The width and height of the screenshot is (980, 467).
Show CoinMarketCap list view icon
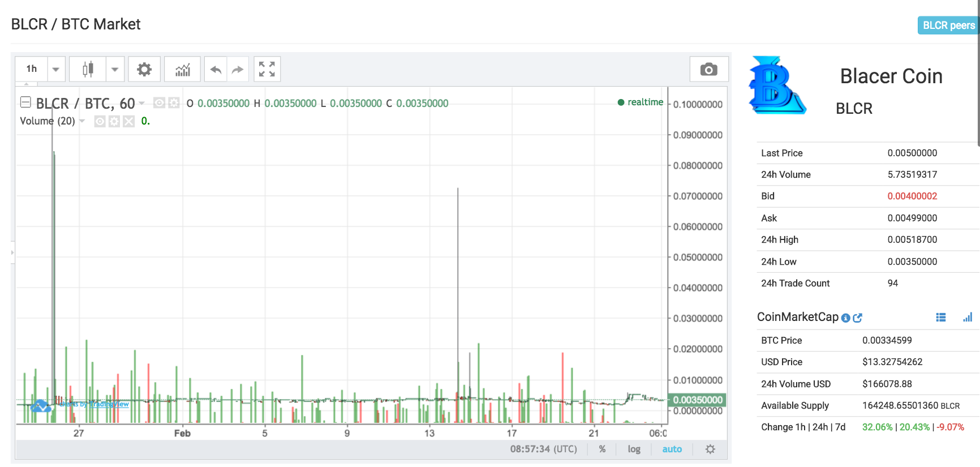[941, 318]
